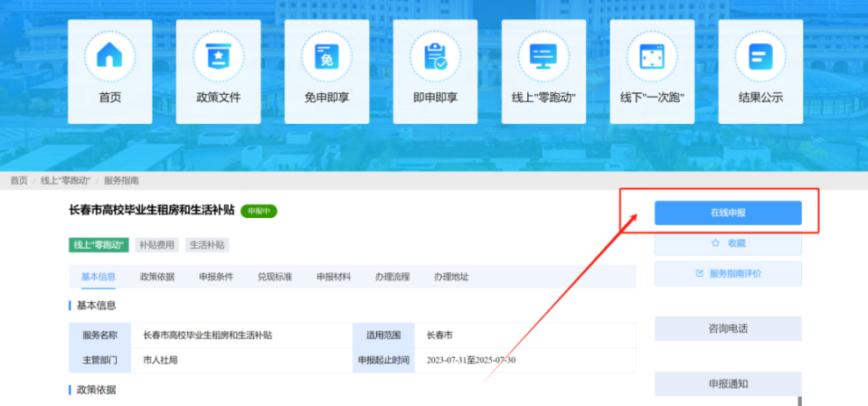Click the 补贴费用 tag
868x406 pixels.
click(x=156, y=245)
